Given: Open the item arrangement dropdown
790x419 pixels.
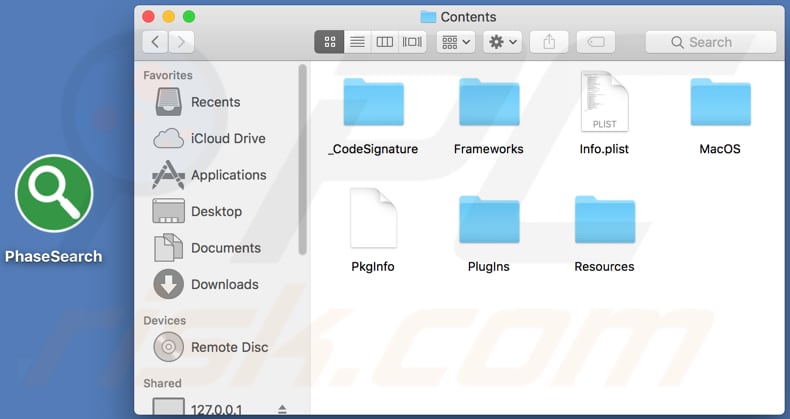Looking at the screenshot, I should coord(456,42).
